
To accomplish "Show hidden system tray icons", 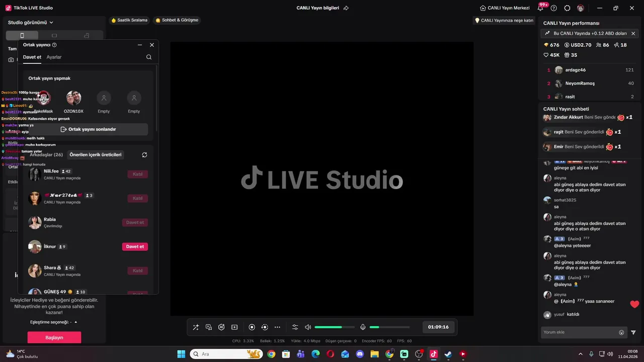I will pos(581,354).
